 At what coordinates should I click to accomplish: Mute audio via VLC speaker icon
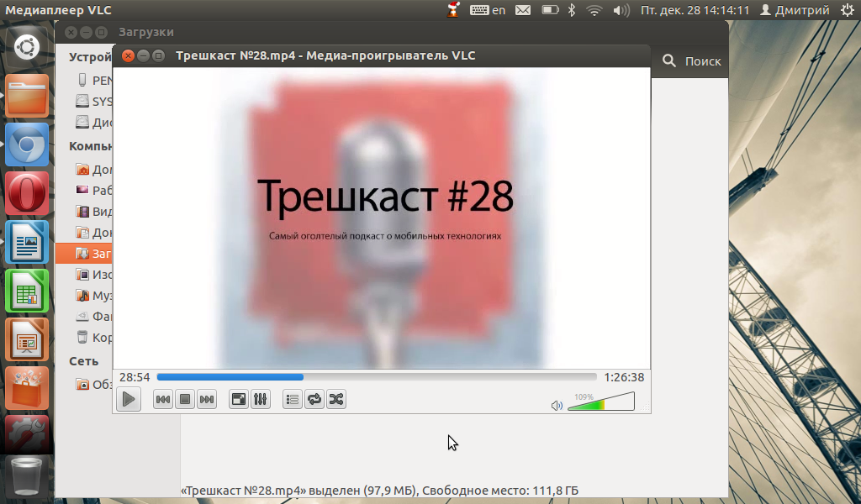tap(557, 405)
